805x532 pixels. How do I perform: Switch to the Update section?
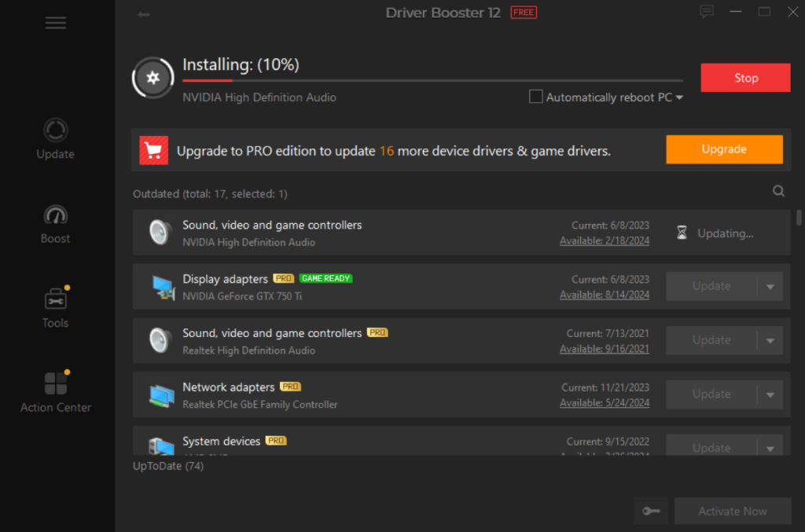(x=55, y=134)
